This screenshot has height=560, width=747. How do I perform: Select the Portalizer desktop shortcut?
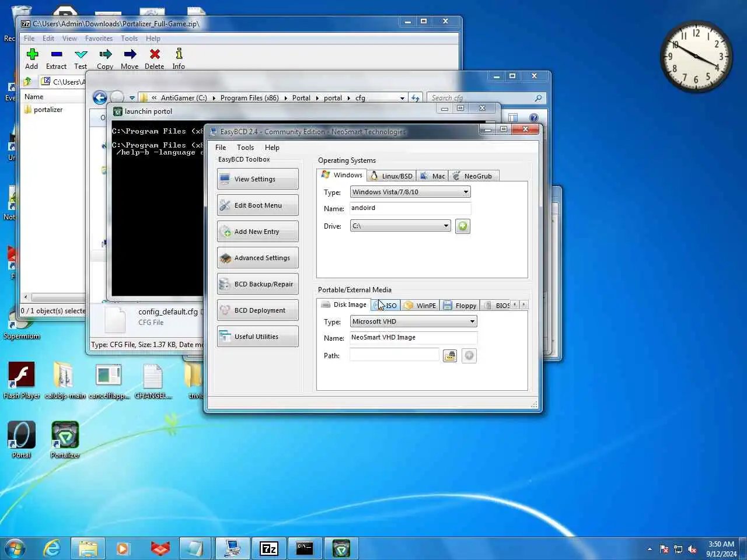65,440
